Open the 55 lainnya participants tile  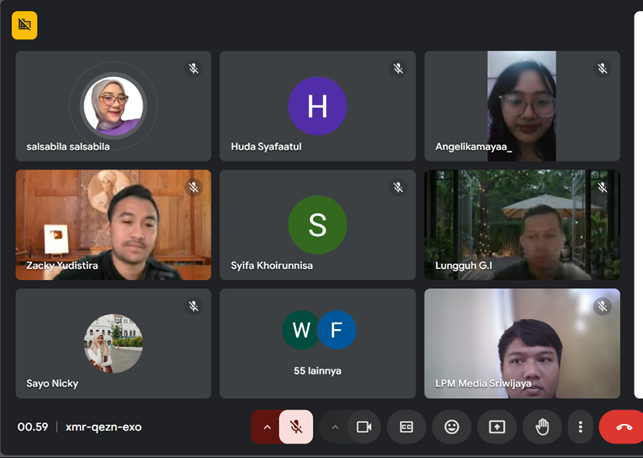click(x=317, y=343)
